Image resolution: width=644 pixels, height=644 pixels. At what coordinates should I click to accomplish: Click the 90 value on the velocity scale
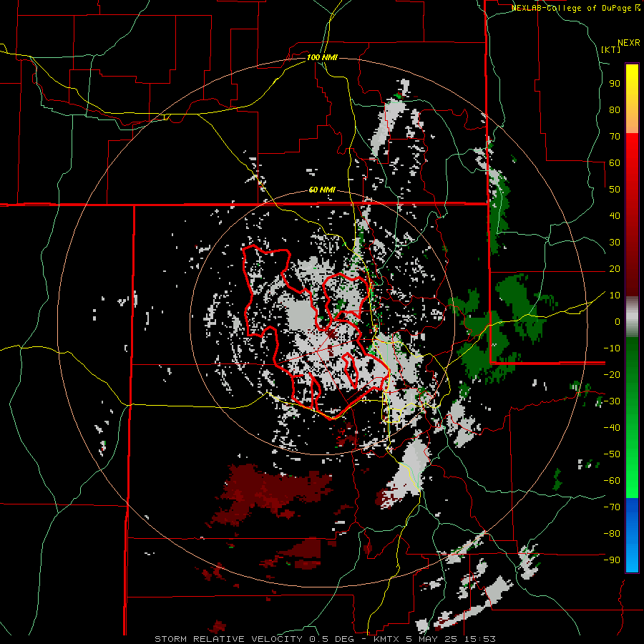coord(615,84)
